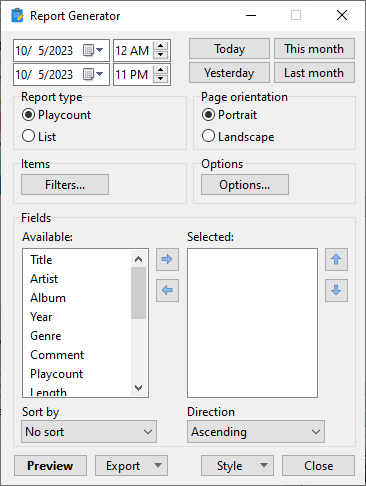
Task: Minimize the Report Generator window
Action: pos(251,15)
